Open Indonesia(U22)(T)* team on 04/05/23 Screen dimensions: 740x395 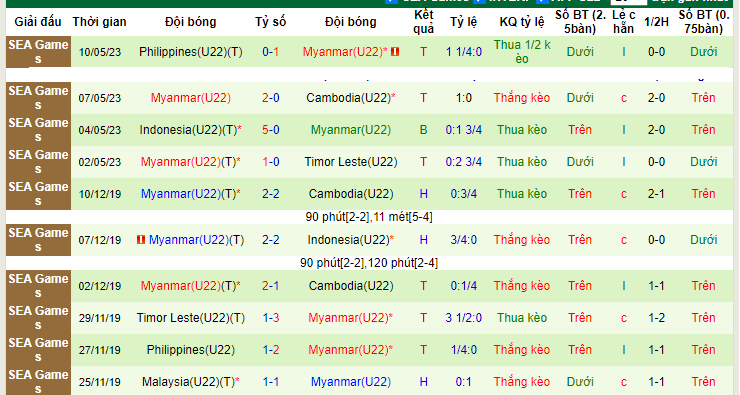pos(191,130)
